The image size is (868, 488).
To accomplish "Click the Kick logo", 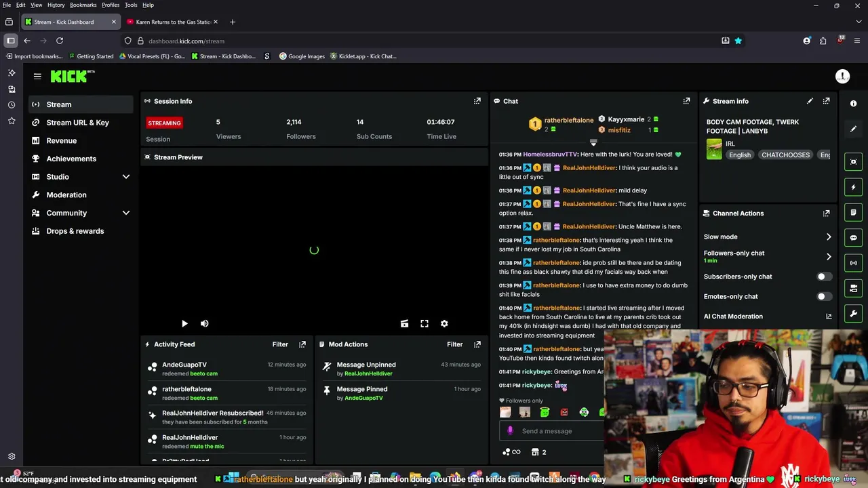I will pyautogui.click(x=72, y=76).
